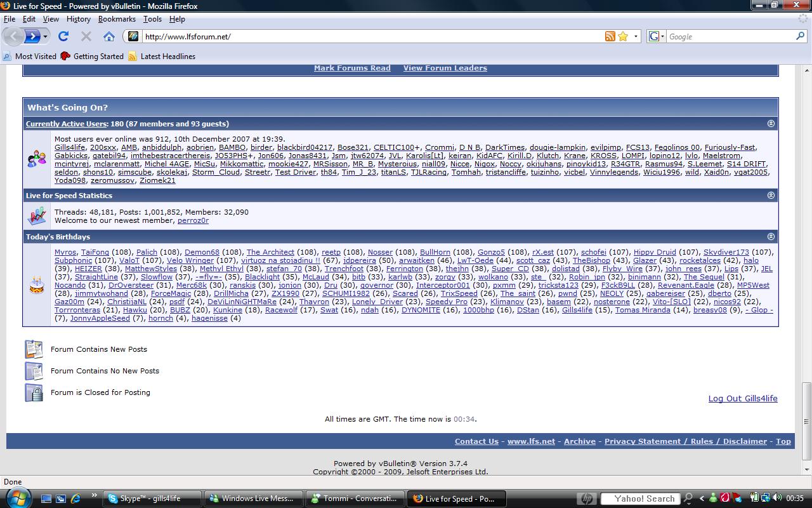Click the Windows Live Messenger tray icon
Image resolution: width=812 pixels, height=508 pixels.
[x=714, y=498]
